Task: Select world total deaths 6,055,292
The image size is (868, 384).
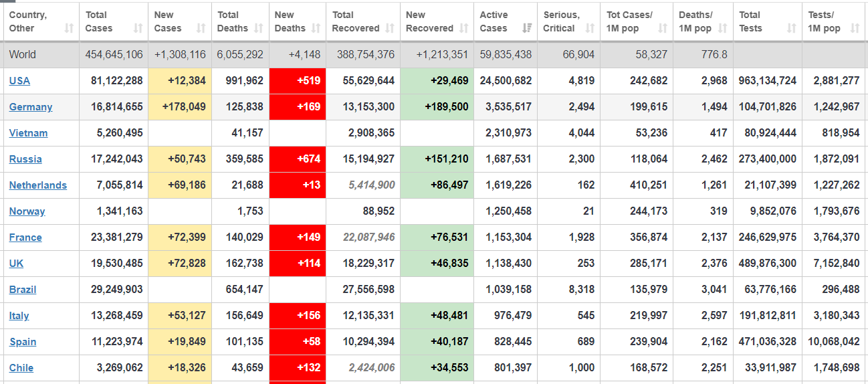Action: 240,54
